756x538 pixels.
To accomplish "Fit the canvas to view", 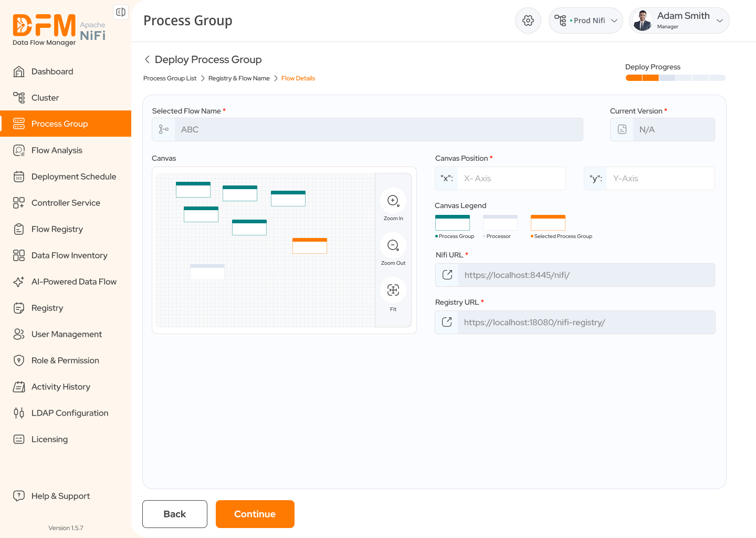I will click(x=393, y=290).
